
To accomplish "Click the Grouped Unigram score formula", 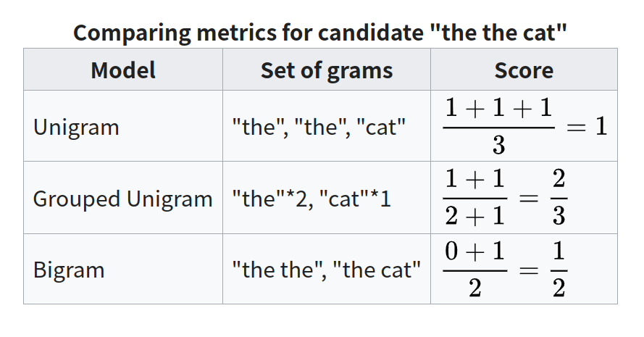I will (505, 198).
